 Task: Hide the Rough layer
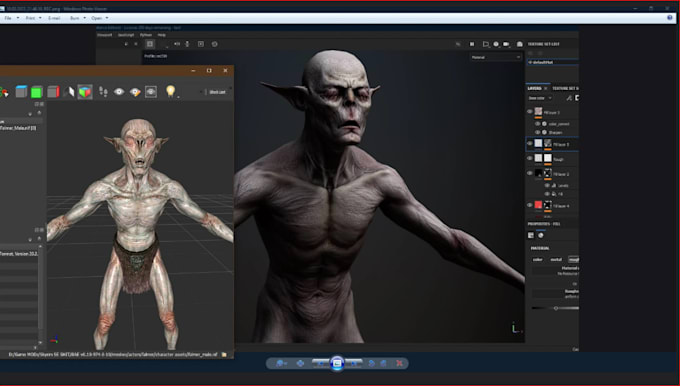[x=530, y=158]
